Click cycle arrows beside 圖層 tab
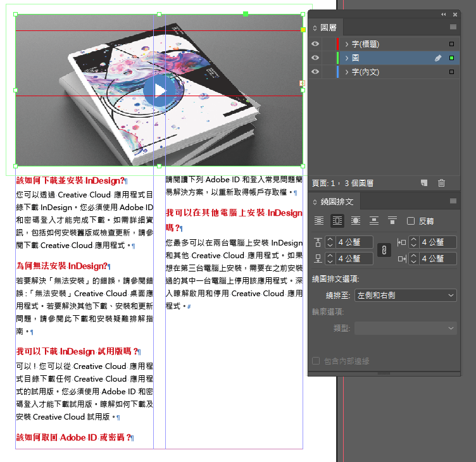This screenshot has width=476, height=462. pos(315,28)
